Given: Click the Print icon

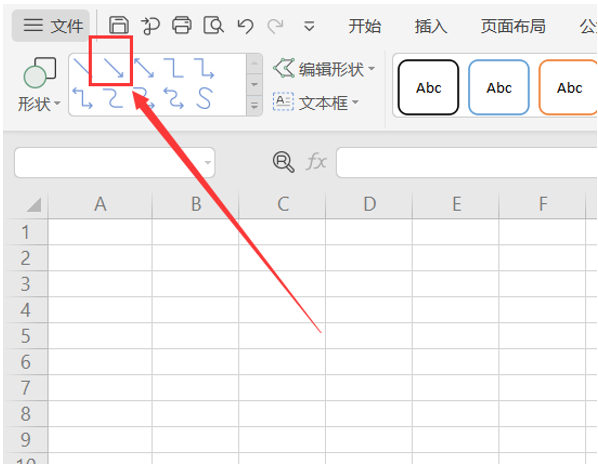Looking at the screenshot, I should [182, 26].
